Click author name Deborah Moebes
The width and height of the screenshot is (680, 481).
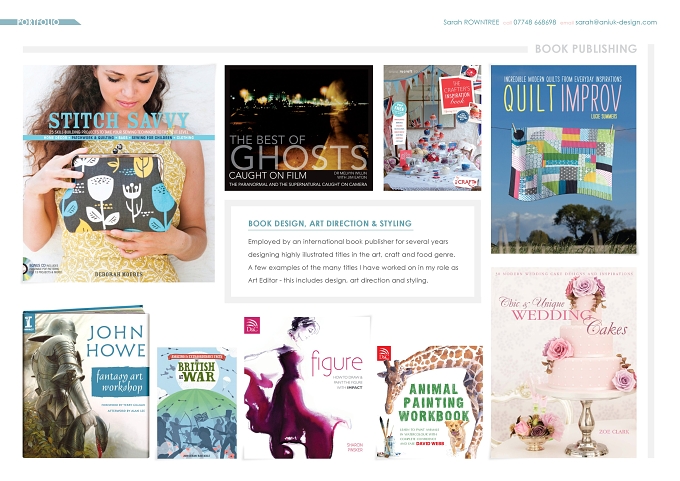coord(118,274)
